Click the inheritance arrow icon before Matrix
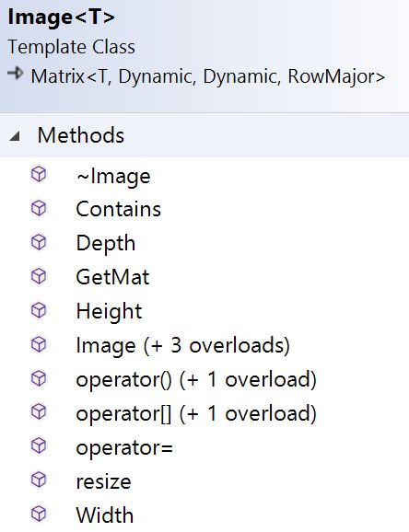The height and width of the screenshot is (532, 409). (x=16, y=73)
